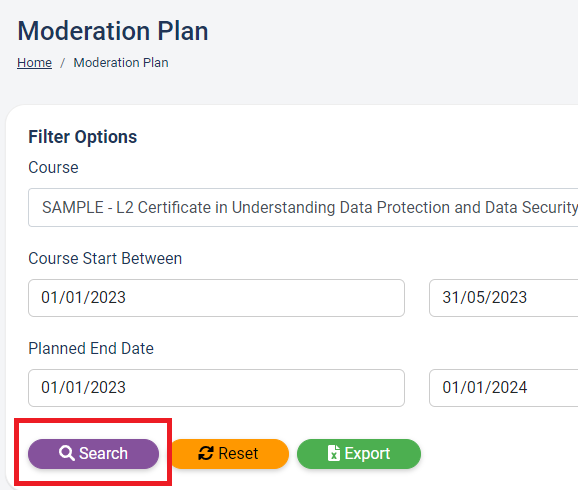Edit Planned End Date from field 01/01/2023

[x=216, y=388]
